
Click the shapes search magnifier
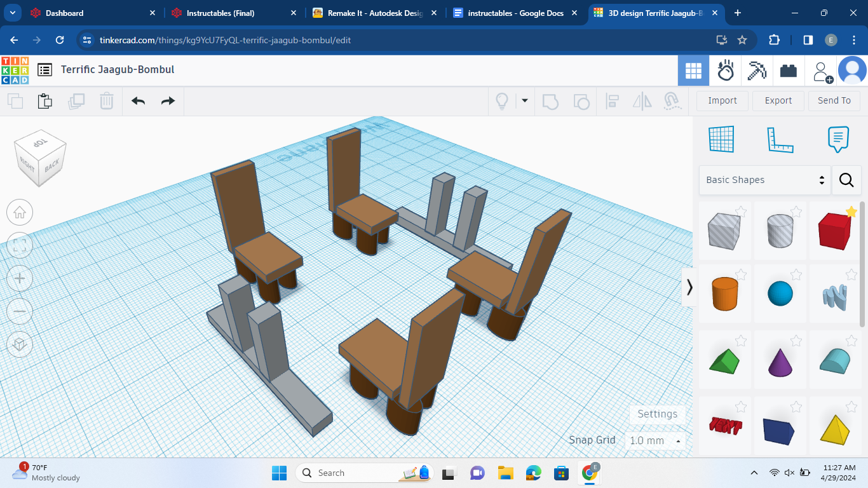point(846,180)
